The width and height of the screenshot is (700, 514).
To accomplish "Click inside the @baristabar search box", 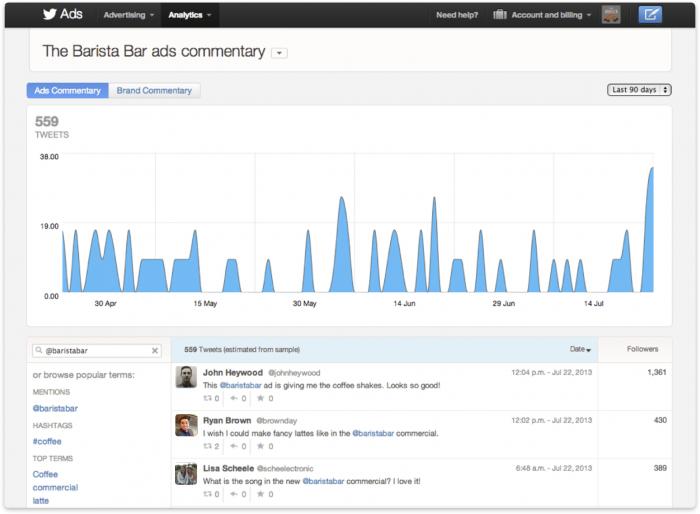I will (x=96, y=351).
